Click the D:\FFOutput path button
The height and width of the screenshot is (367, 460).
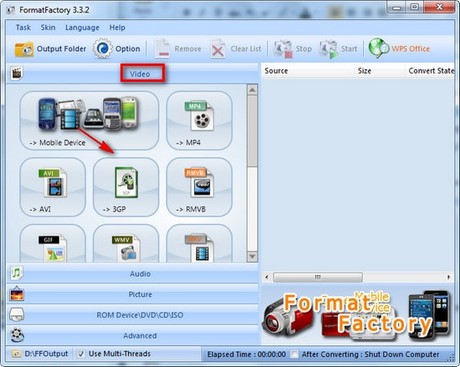point(40,354)
